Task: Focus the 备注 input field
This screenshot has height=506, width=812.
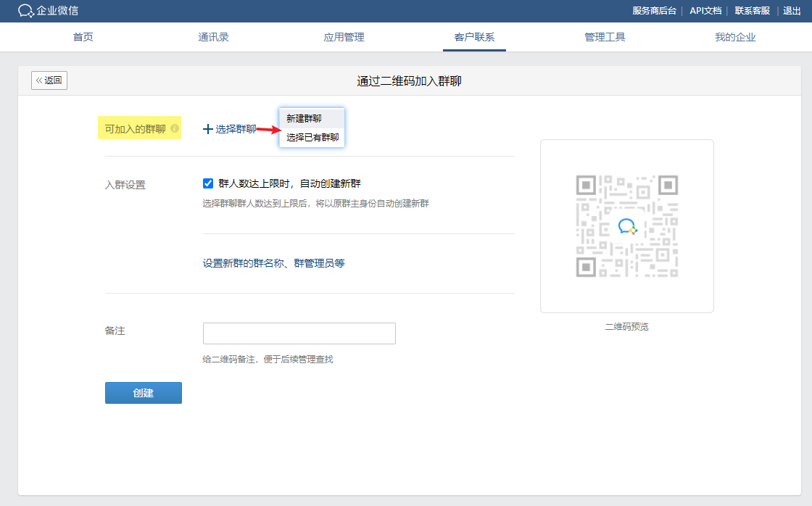Action: (x=299, y=333)
